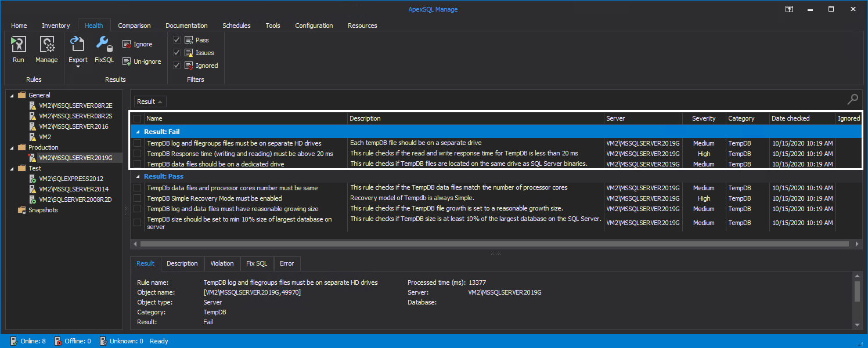The height and width of the screenshot is (348, 868).
Task: Sort results by the Severity column header
Action: tap(704, 118)
